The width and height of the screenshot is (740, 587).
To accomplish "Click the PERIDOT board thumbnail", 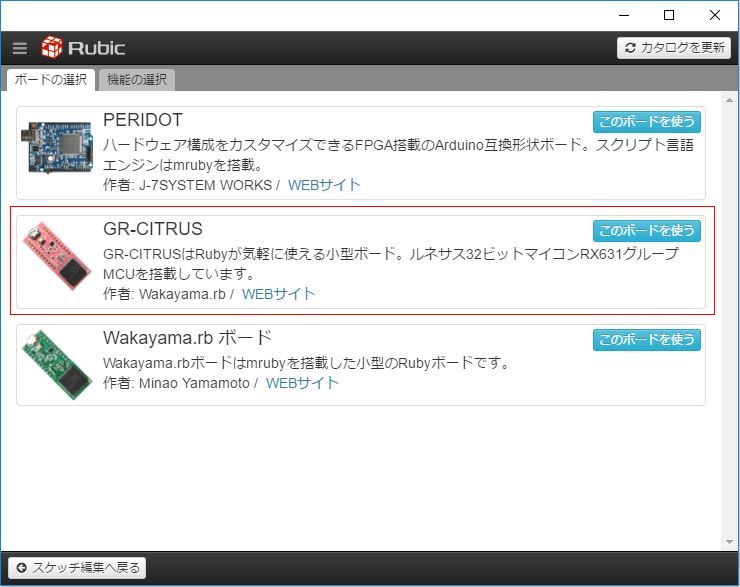I will [x=57, y=147].
